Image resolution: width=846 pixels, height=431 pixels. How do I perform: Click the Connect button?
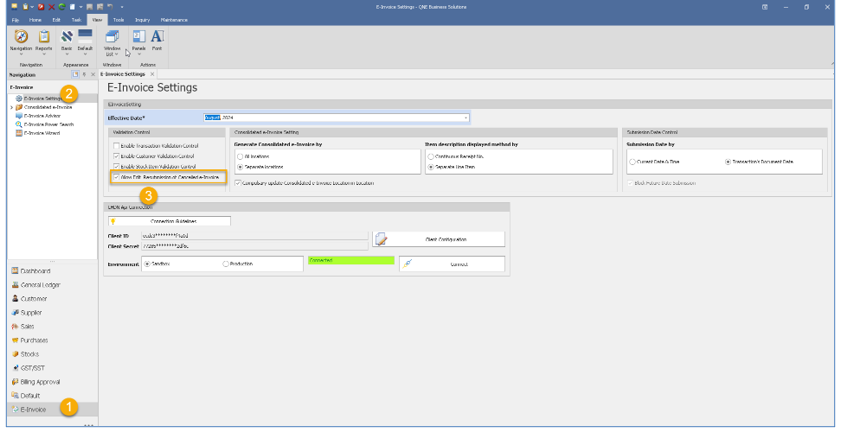(452, 264)
